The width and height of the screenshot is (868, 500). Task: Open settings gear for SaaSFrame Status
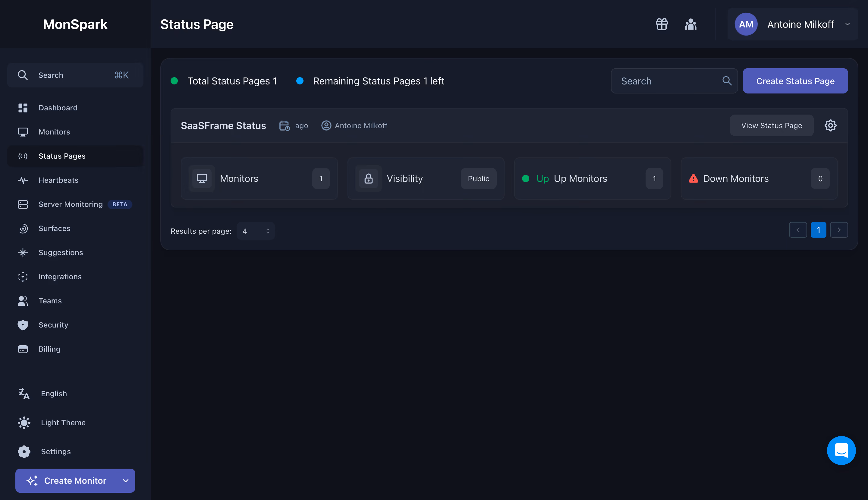(830, 125)
